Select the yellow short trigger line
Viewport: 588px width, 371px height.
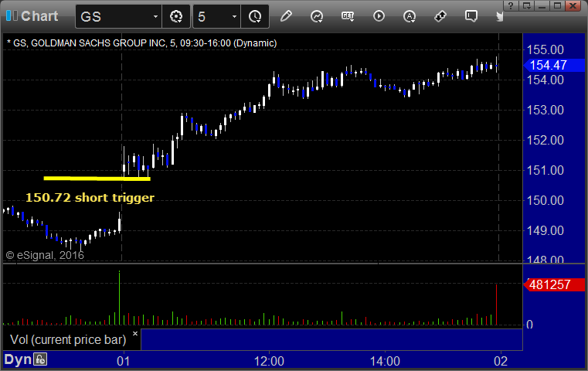point(97,179)
